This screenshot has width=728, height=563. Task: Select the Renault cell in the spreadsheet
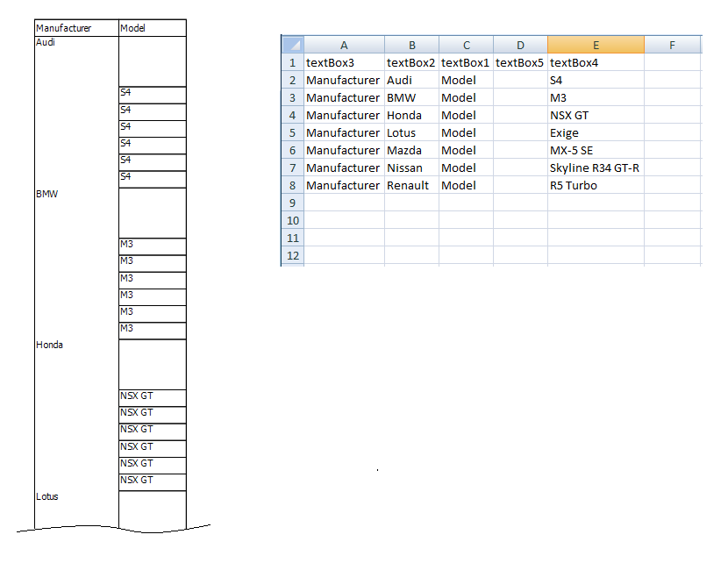tap(412, 185)
